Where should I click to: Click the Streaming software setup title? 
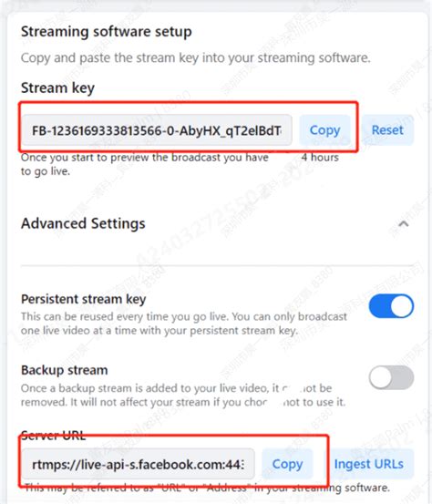(107, 32)
